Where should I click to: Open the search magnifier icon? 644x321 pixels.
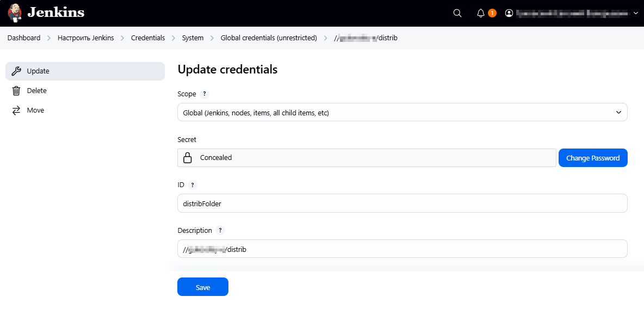[457, 13]
